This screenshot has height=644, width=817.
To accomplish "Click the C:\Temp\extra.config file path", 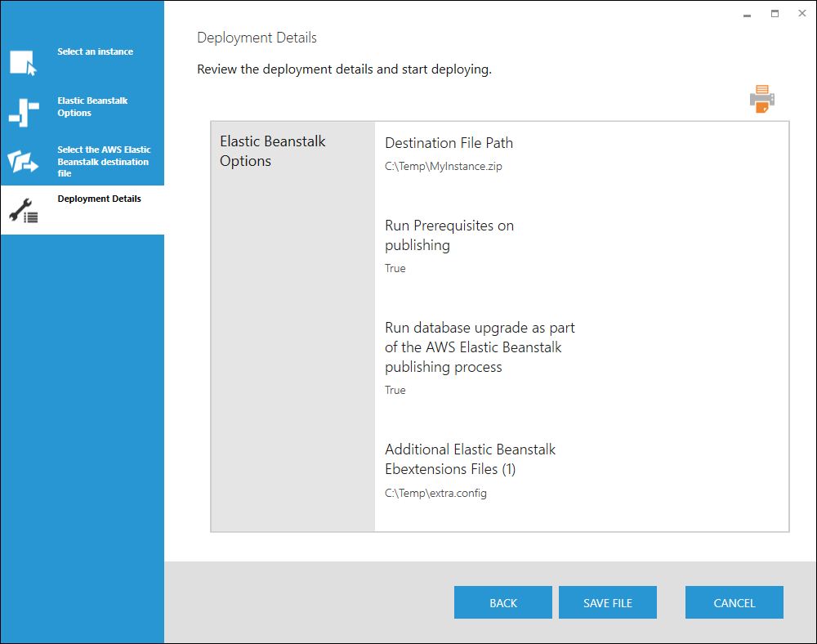I will coord(435,493).
